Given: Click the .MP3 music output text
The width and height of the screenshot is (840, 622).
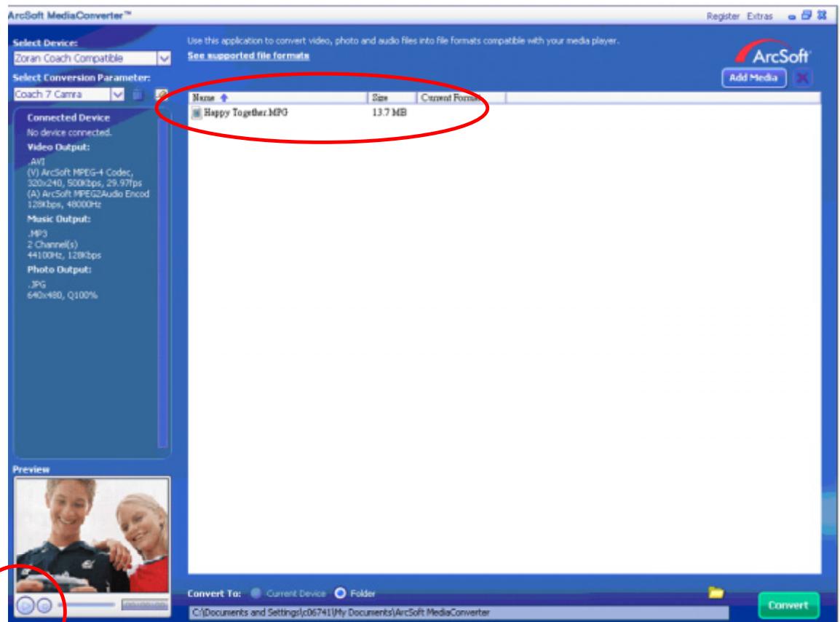Looking at the screenshot, I should pos(38,234).
